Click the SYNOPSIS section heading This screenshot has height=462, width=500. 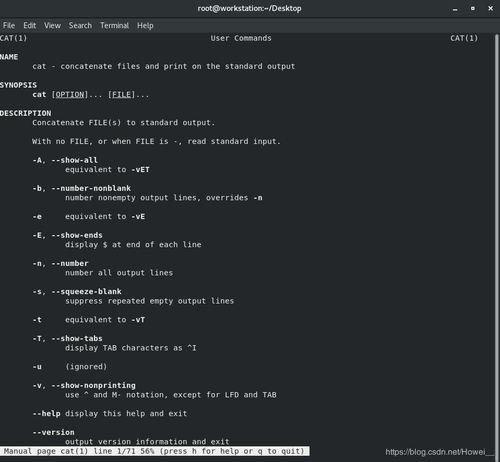click(x=18, y=85)
